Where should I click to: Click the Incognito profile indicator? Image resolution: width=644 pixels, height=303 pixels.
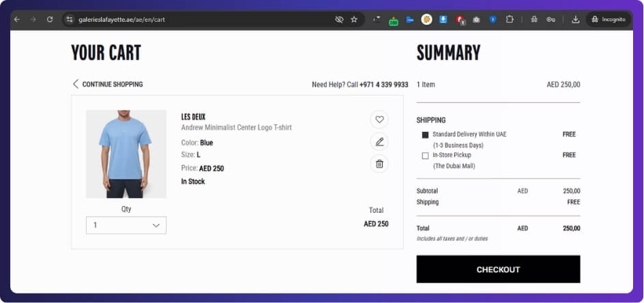pos(609,19)
